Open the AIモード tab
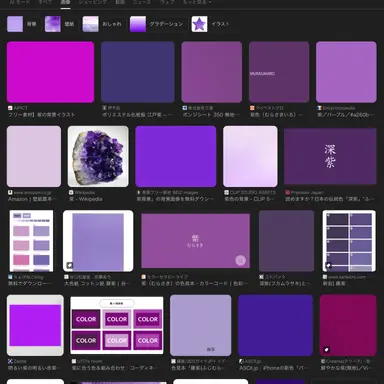 [x=19, y=2]
